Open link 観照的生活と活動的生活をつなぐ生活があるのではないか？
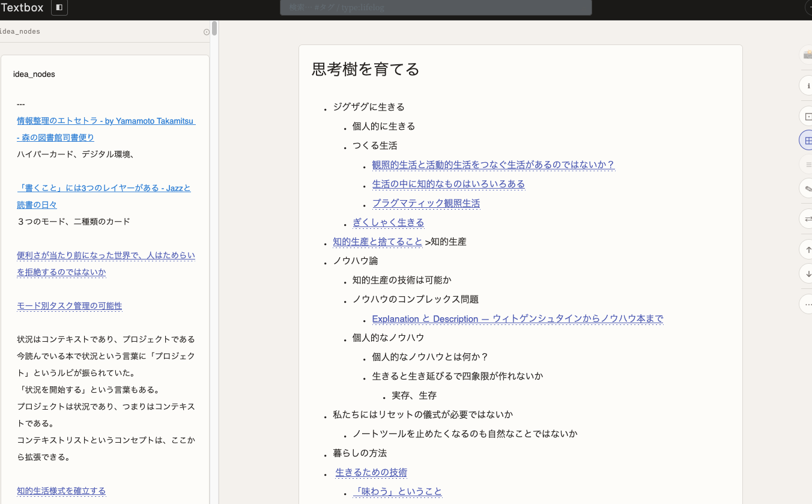 point(493,165)
